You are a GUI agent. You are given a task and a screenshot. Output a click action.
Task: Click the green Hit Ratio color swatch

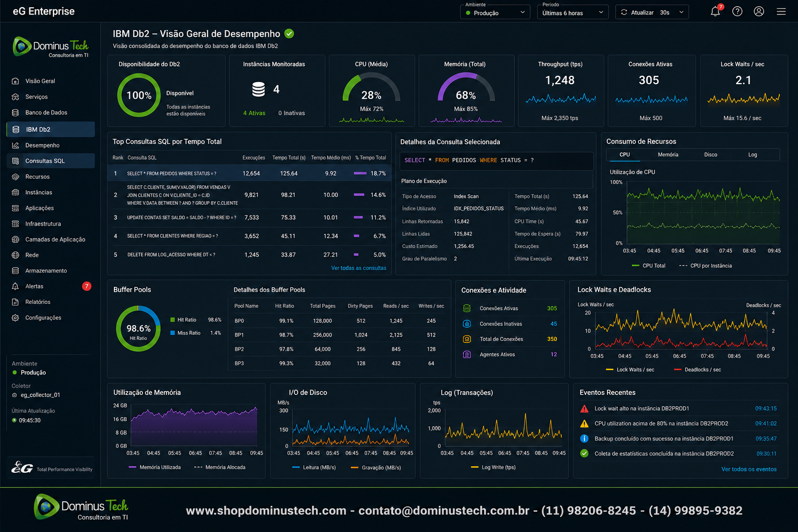click(173, 320)
